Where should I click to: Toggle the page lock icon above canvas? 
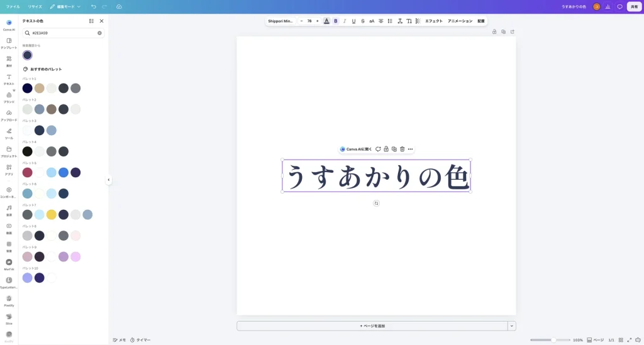494,31
